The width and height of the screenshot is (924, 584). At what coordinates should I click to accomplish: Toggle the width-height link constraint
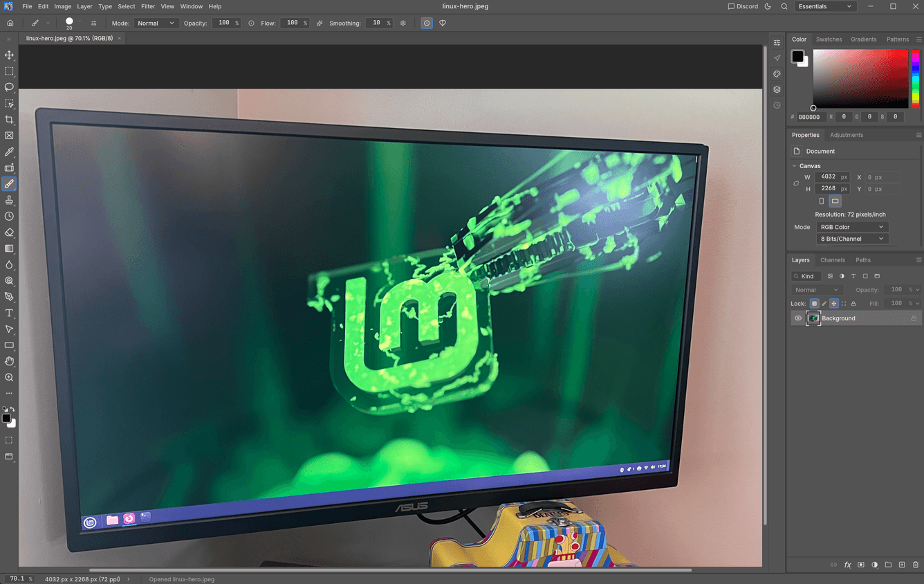click(x=796, y=183)
